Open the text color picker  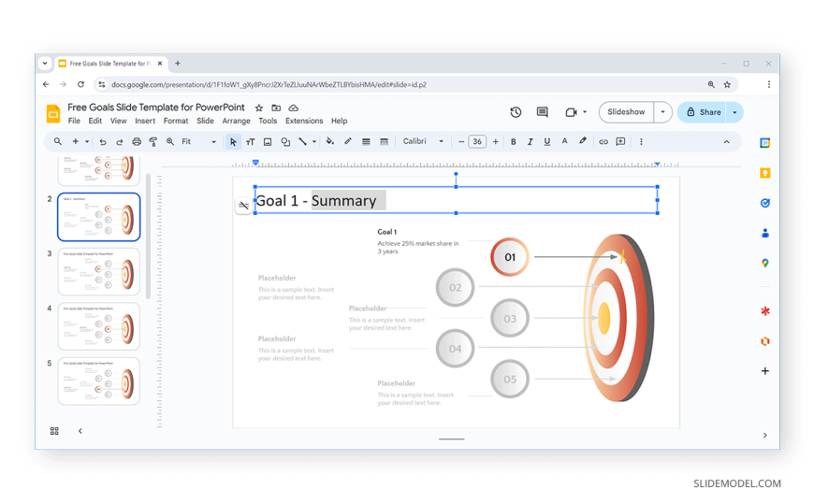(x=564, y=141)
